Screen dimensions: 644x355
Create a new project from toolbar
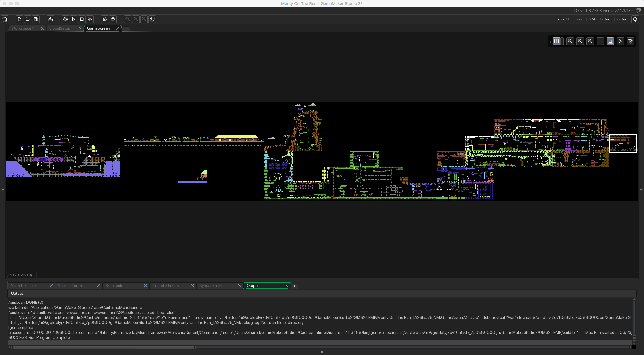[19, 19]
